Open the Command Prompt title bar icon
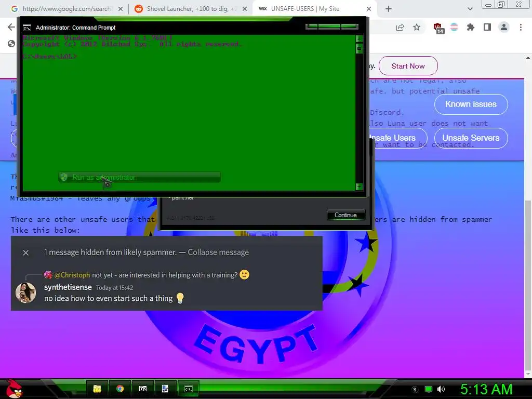Viewport: 532px width, 399px height. (x=27, y=28)
